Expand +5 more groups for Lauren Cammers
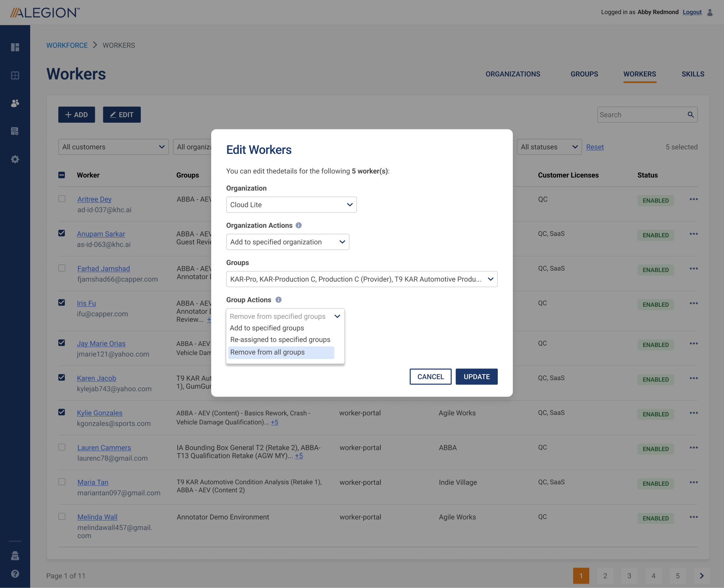This screenshot has width=724, height=588. point(299,456)
